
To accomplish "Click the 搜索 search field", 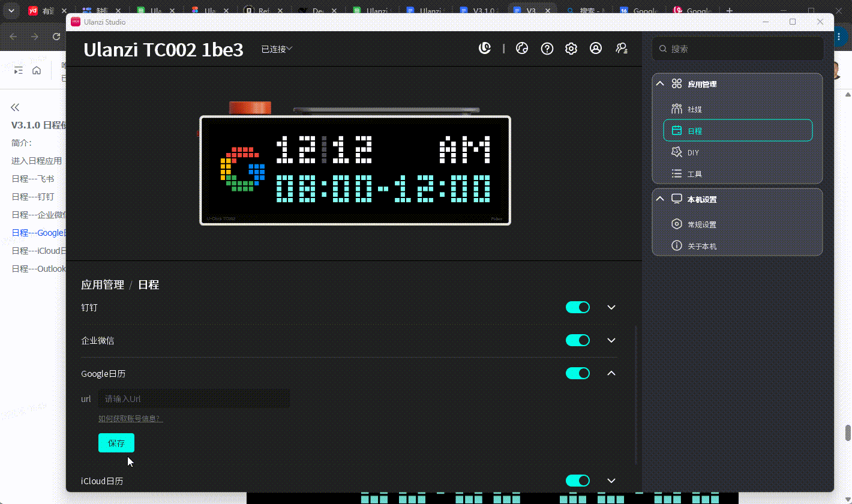I will (x=737, y=49).
